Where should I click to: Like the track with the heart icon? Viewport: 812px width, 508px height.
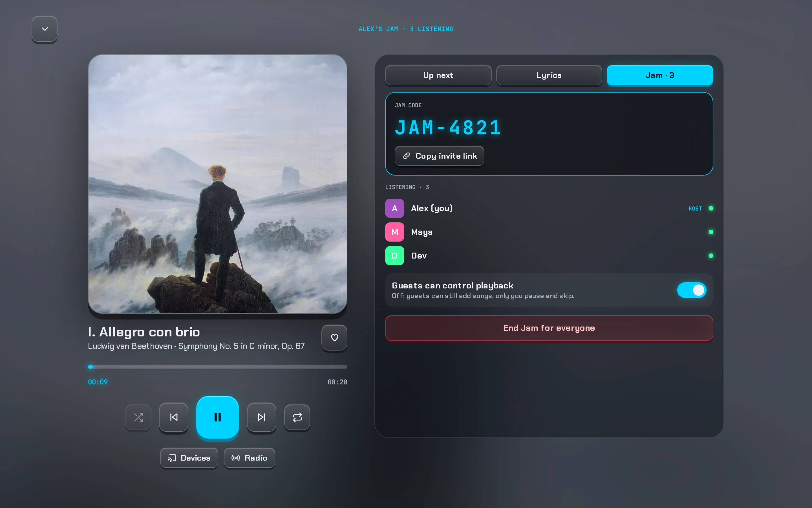[334, 338]
